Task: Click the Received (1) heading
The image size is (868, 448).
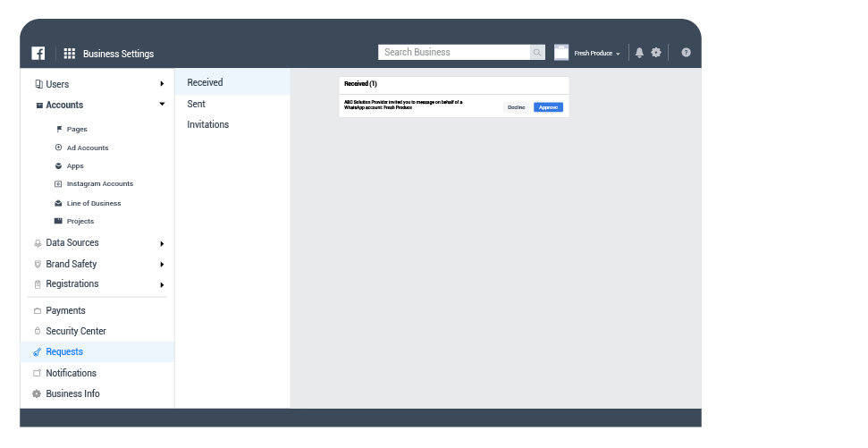Action: click(360, 84)
